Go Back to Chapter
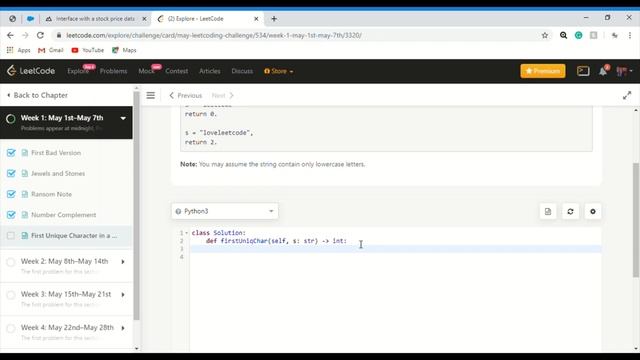Viewport: 640px width, 360px height. pos(38,95)
